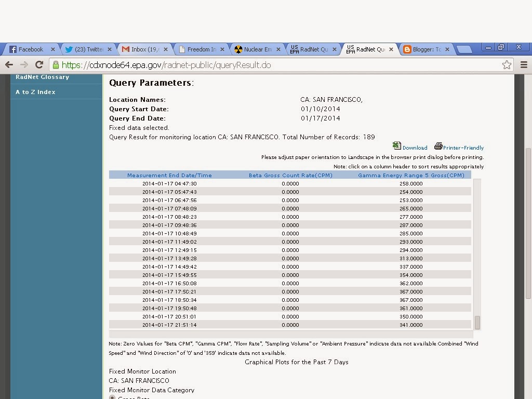The width and height of the screenshot is (532, 399).
Task: Open a new tab button
Action: [464, 49]
